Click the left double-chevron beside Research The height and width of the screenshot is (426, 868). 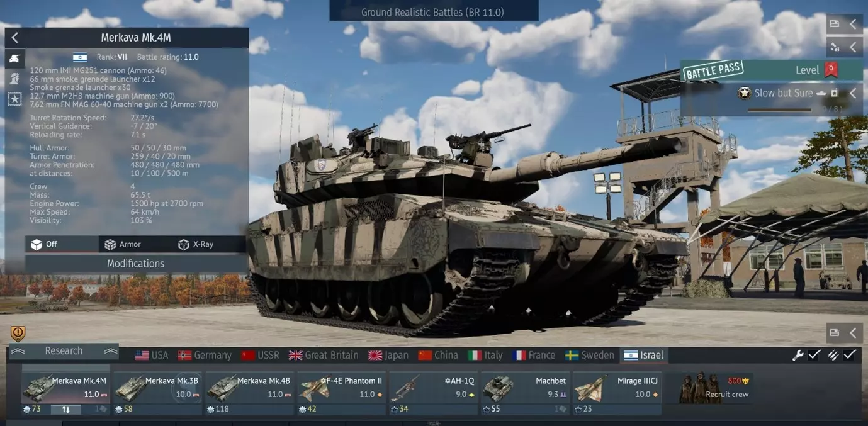point(18,351)
